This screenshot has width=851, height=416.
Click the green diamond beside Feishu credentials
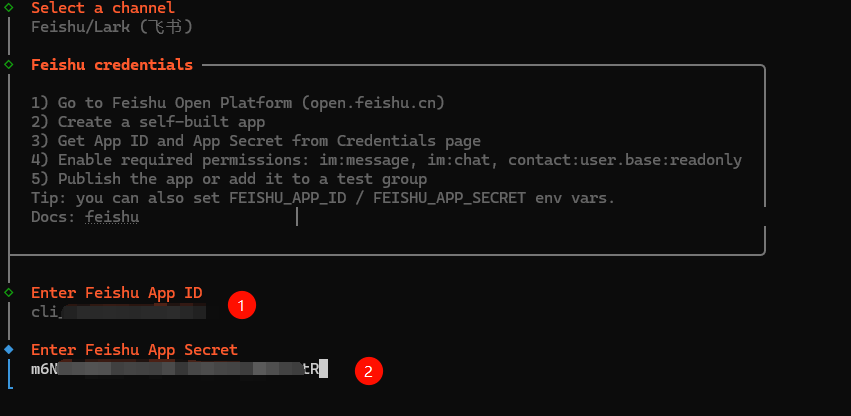(x=9, y=65)
